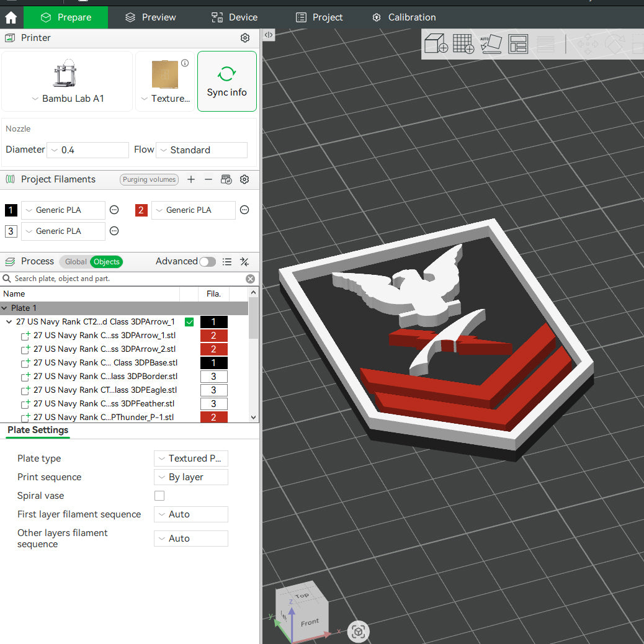Viewport: 644px width, 644px height.
Task: Edit filament 1 preset via ellipsis icon
Action: [114, 210]
